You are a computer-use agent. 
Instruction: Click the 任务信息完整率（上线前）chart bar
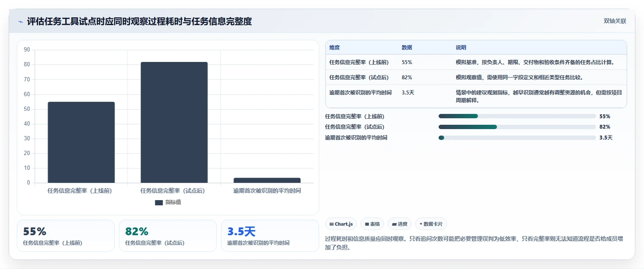pos(81,142)
